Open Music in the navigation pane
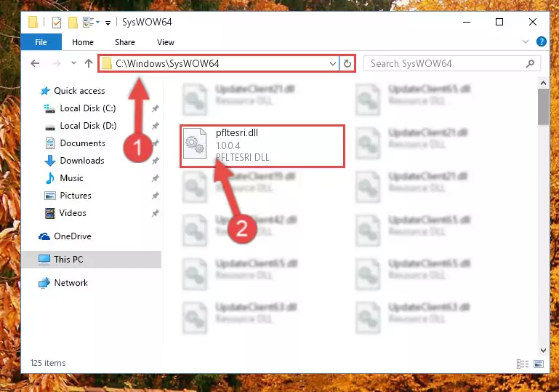This screenshot has width=559, height=392. pos(71,178)
